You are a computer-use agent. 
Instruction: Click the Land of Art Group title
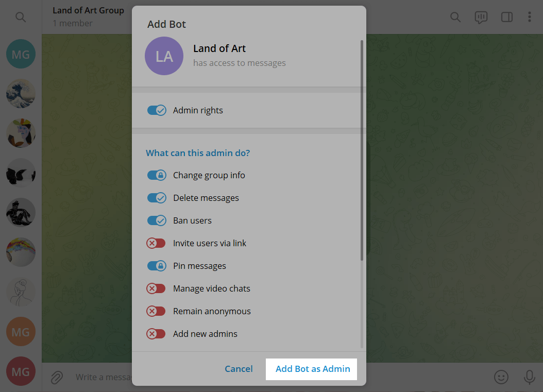88,11
